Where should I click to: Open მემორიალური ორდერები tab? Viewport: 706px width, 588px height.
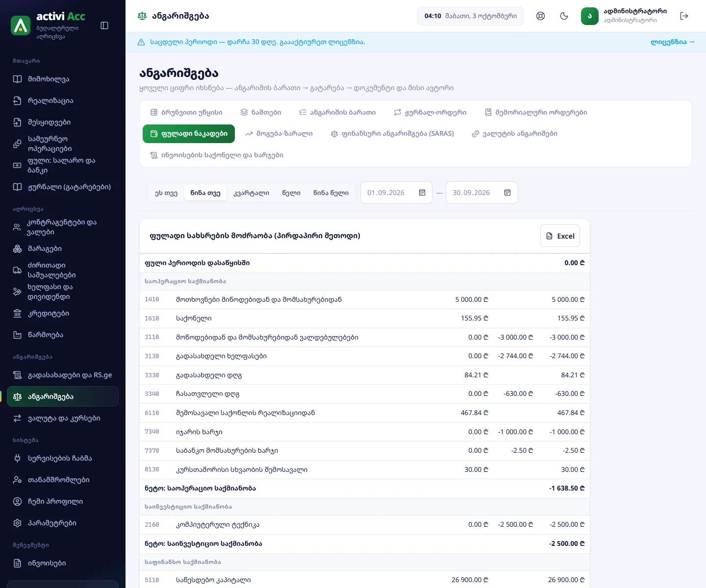pyautogui.click(x=536, y=112)
